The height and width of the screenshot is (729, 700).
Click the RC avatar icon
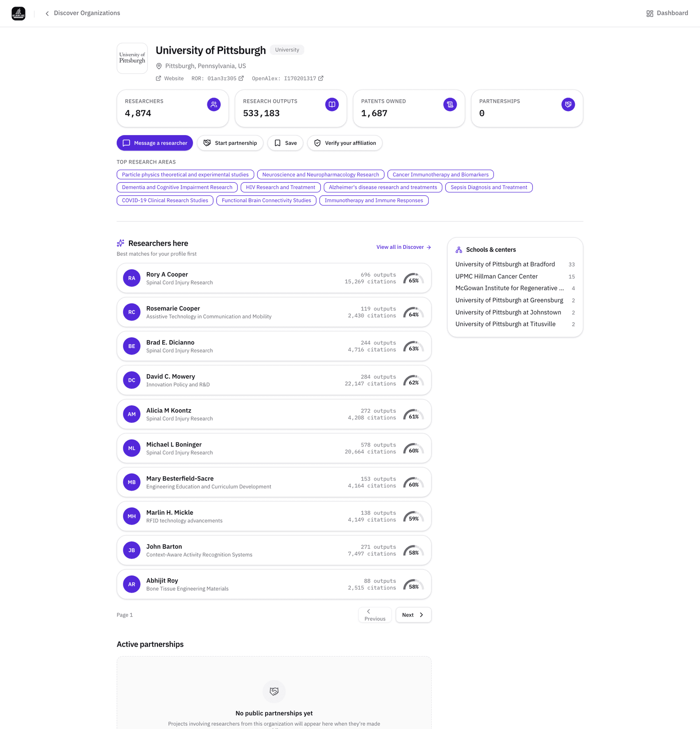point(132,312)
